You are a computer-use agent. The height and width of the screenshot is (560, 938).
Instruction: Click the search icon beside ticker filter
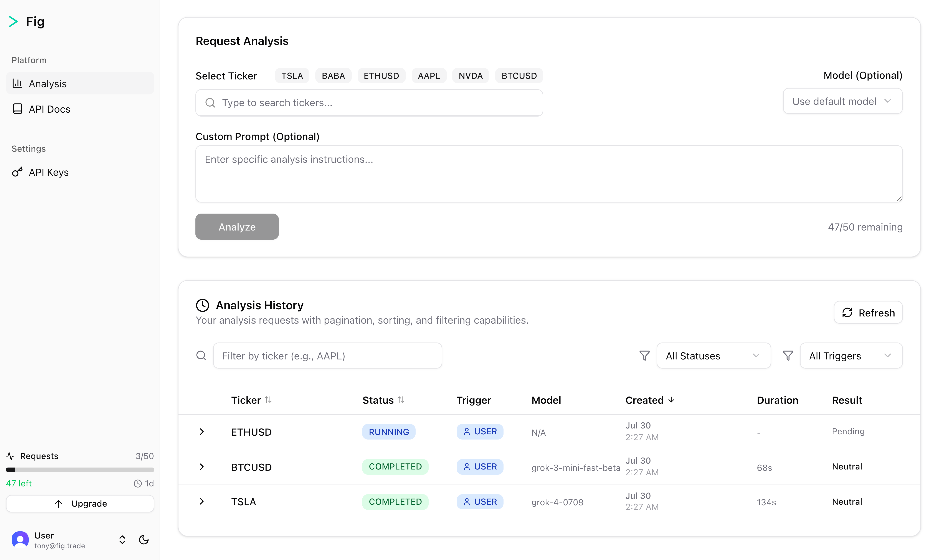[x=201, y=356]
